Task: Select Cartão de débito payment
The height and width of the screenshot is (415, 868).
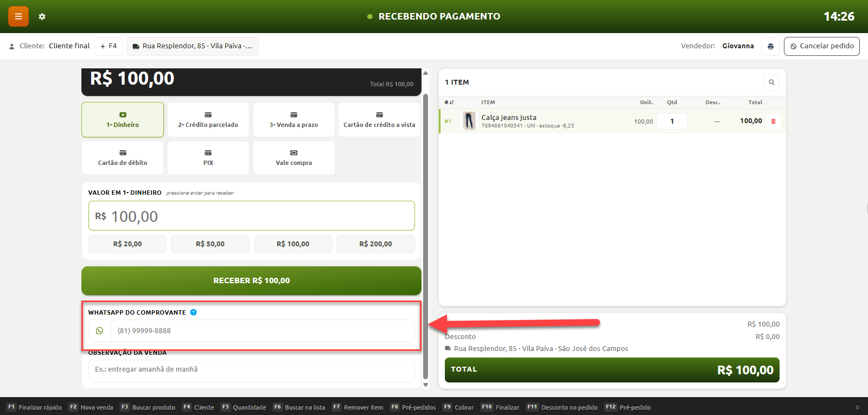Action: click(123, 158)
